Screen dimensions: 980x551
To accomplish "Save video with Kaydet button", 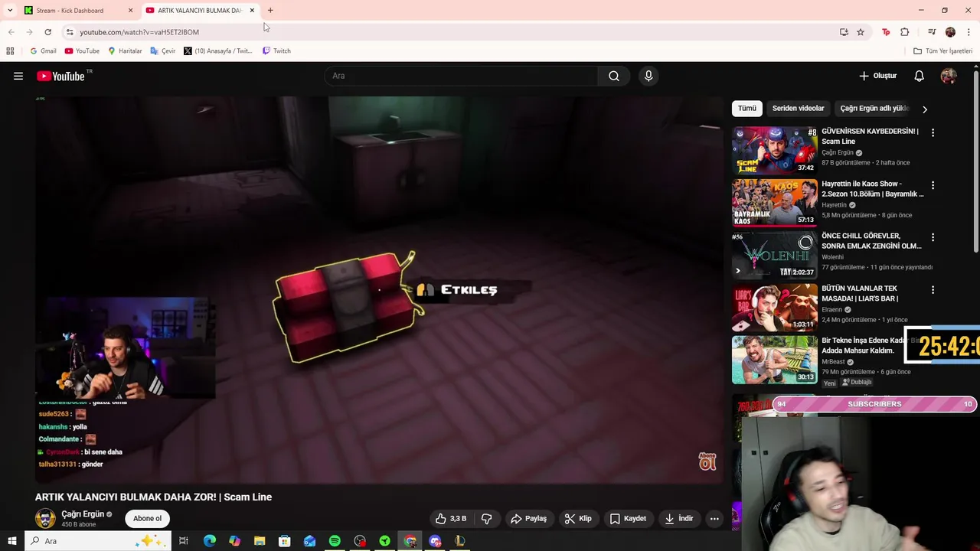I will click(628, 519).
